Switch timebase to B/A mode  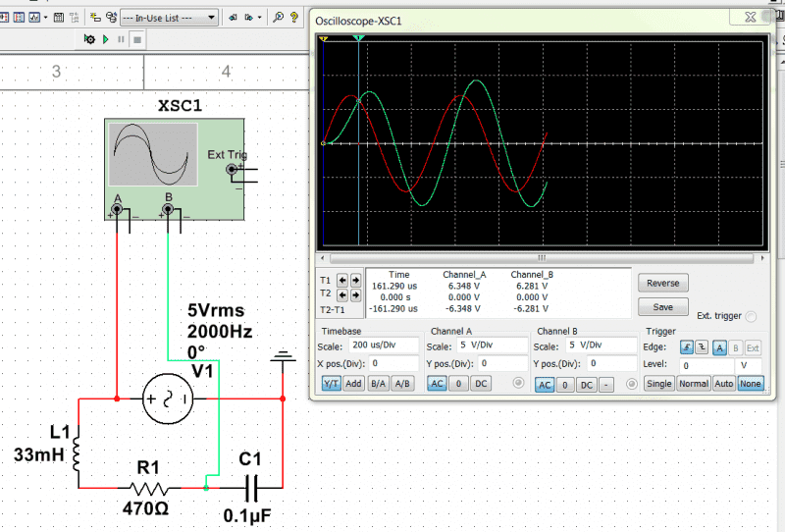[x=377, y=384]
